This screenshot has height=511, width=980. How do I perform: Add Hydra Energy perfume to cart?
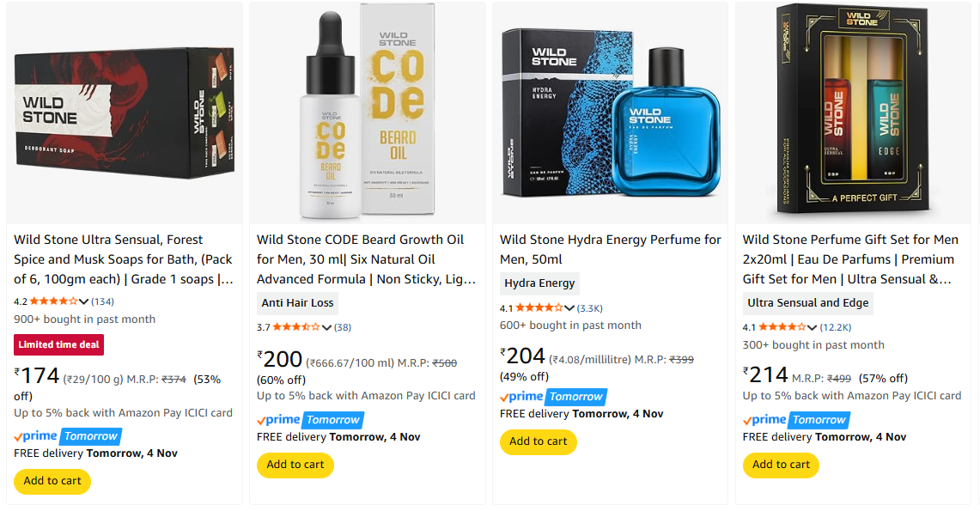pos(539,441)
